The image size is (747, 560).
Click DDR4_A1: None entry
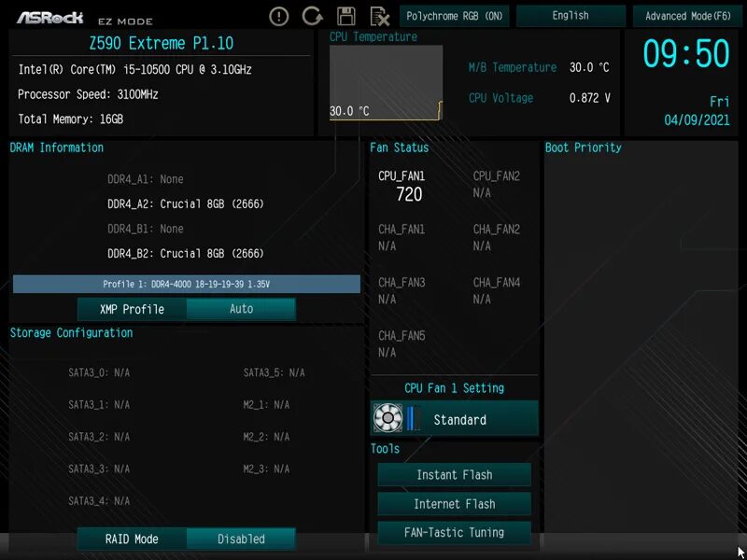pos(146,179)
